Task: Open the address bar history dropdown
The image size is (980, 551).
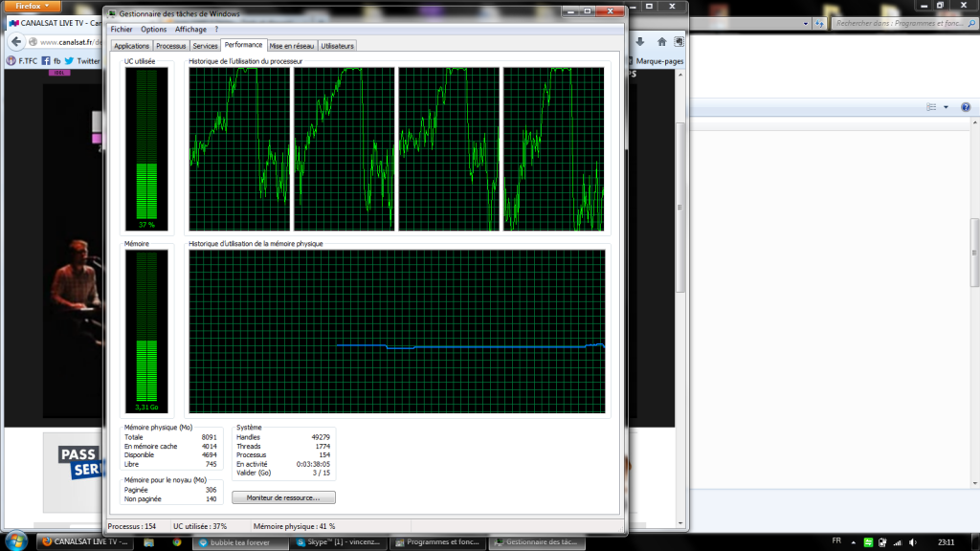Action: [806, 23]
